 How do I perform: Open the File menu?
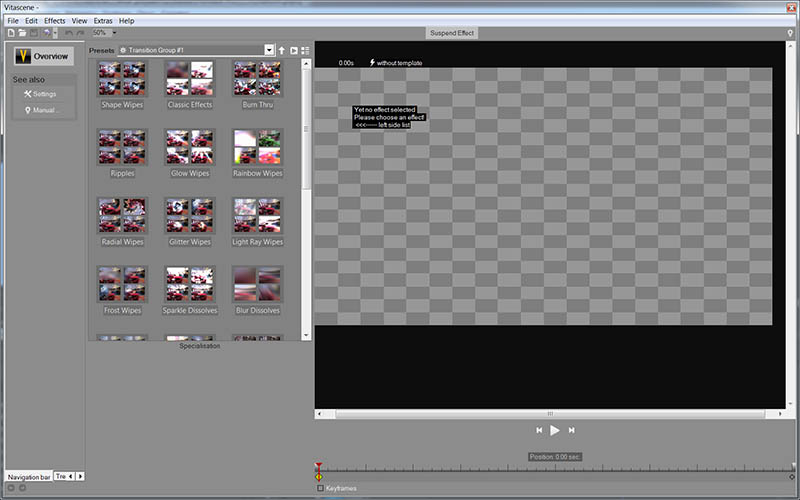click(x=13, y=21)
